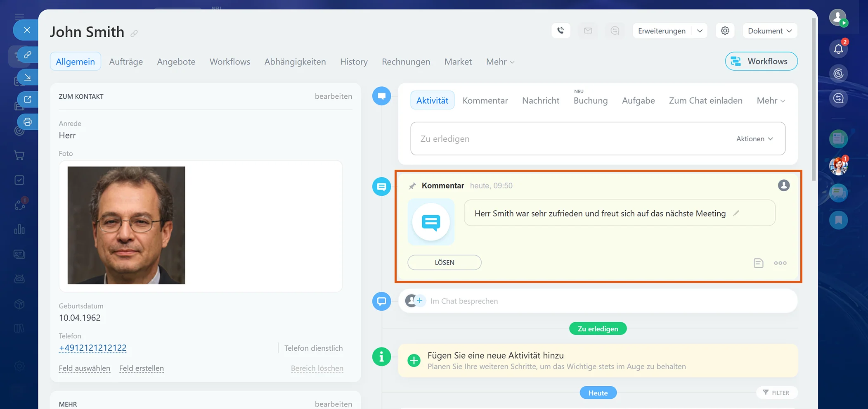Viewport: 868px width, 409px height.
Task: Click the copy link icon beside John Smith
Action: [134, 33]
